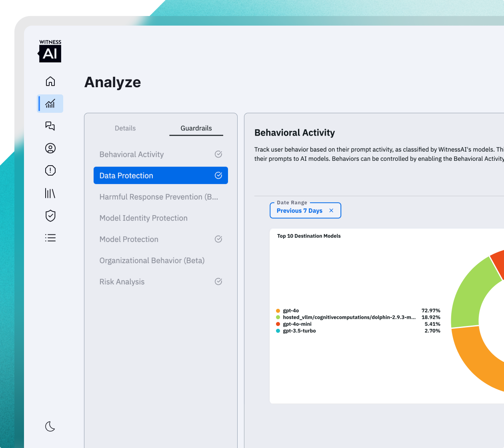504x448 pixels.
Task: Click the hosted_vllm green legend dot
Action: [x=278, y=318]
